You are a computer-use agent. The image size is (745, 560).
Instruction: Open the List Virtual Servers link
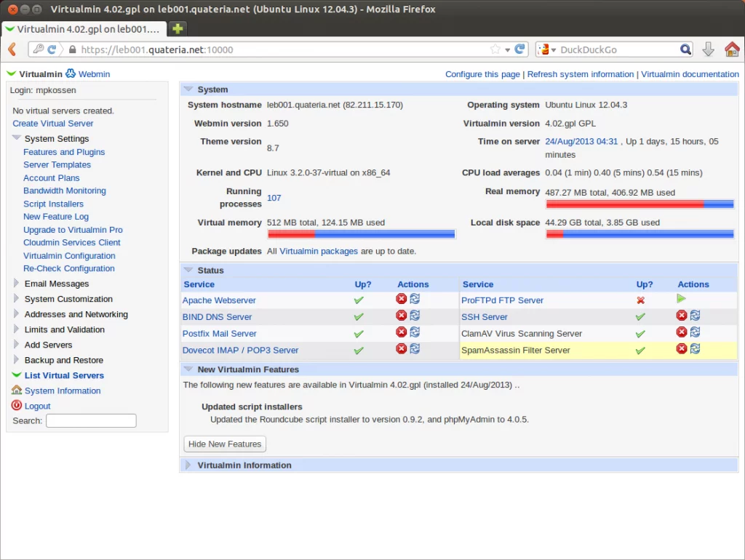tap(64, 375)
